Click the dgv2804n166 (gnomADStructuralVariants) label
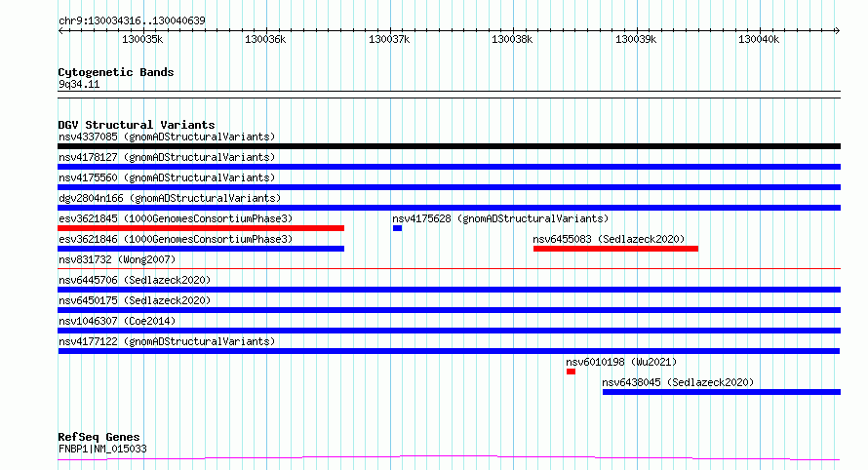Image resolution: width=868 pixels, height=470 pixels. (170, 198)
